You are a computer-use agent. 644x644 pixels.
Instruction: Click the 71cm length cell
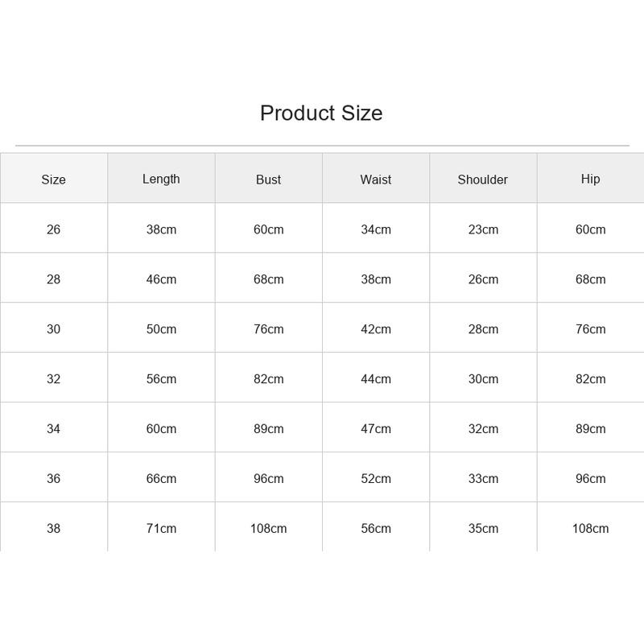click(x=161, y=528)
